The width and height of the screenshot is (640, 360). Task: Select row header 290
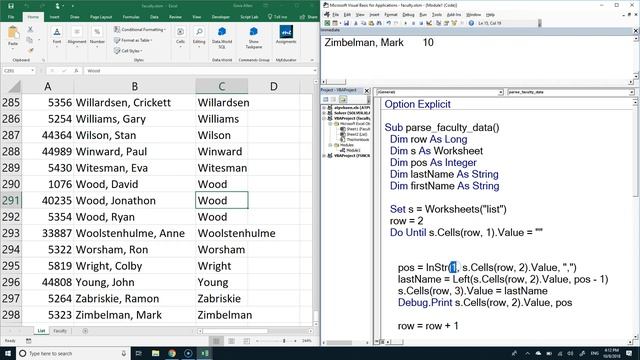coord(11,184)
